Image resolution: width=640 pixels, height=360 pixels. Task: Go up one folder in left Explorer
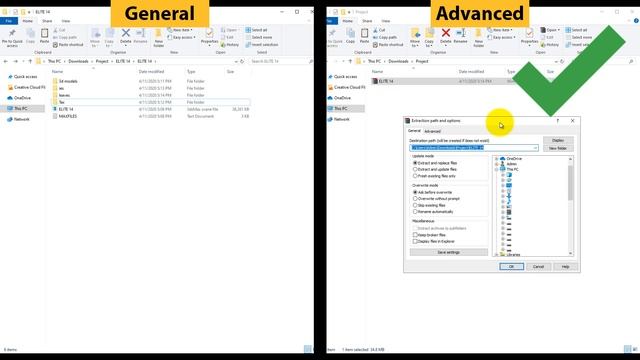30,61
